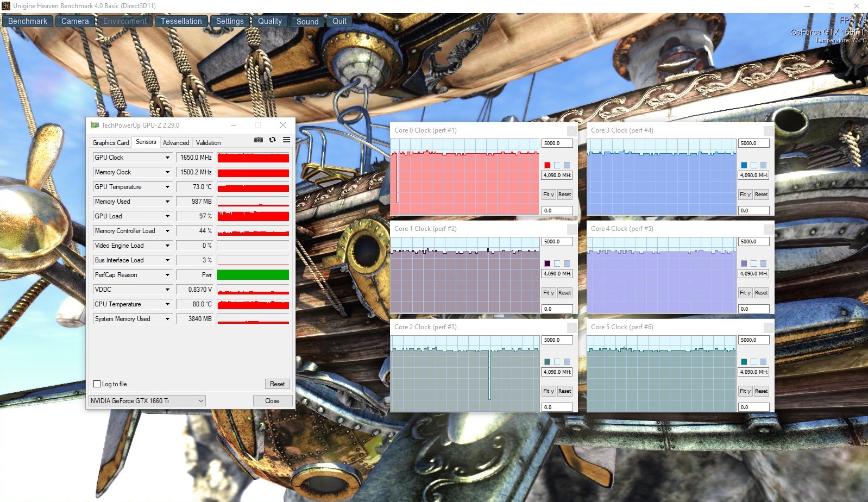The image size is (868, 502).
Task: Select the Sensors tab in GPU-Z
Action: point(146,142)
